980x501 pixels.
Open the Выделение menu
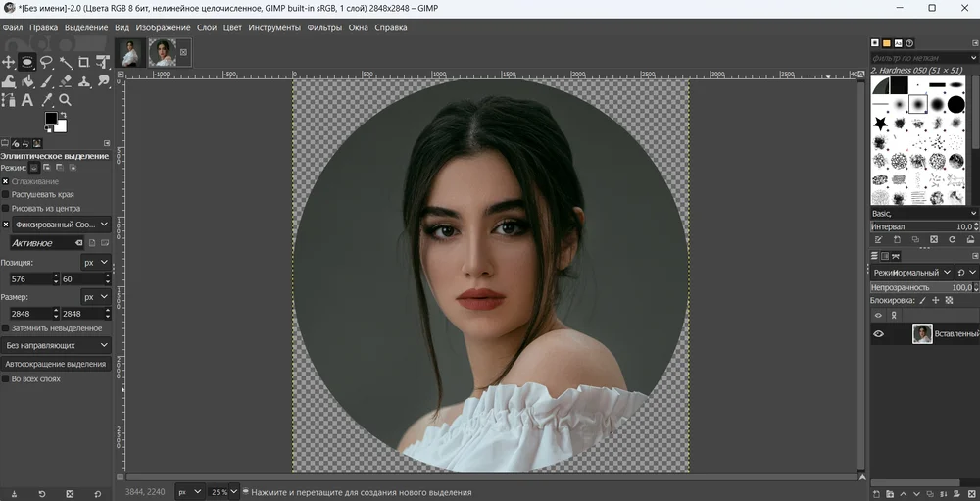[x=86, y=27]
